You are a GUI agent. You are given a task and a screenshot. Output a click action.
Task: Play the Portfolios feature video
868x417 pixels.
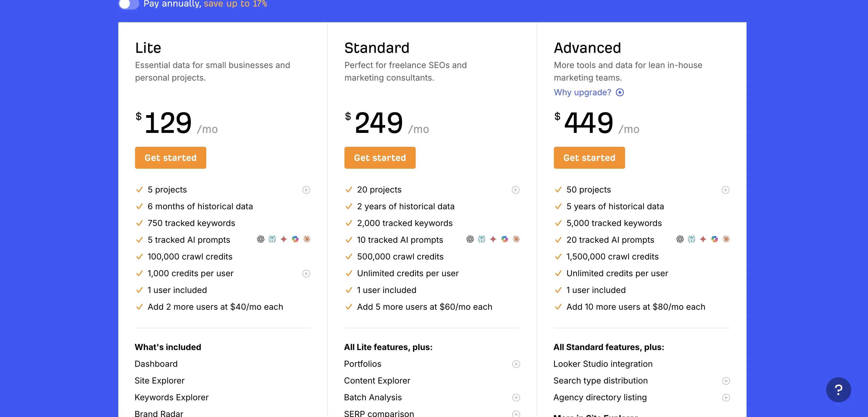516,364
